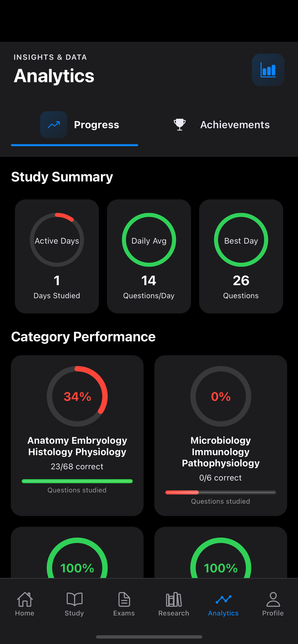
Task: Click the Microbiology questions studied progress bar
Action: (x=220, y=493)
